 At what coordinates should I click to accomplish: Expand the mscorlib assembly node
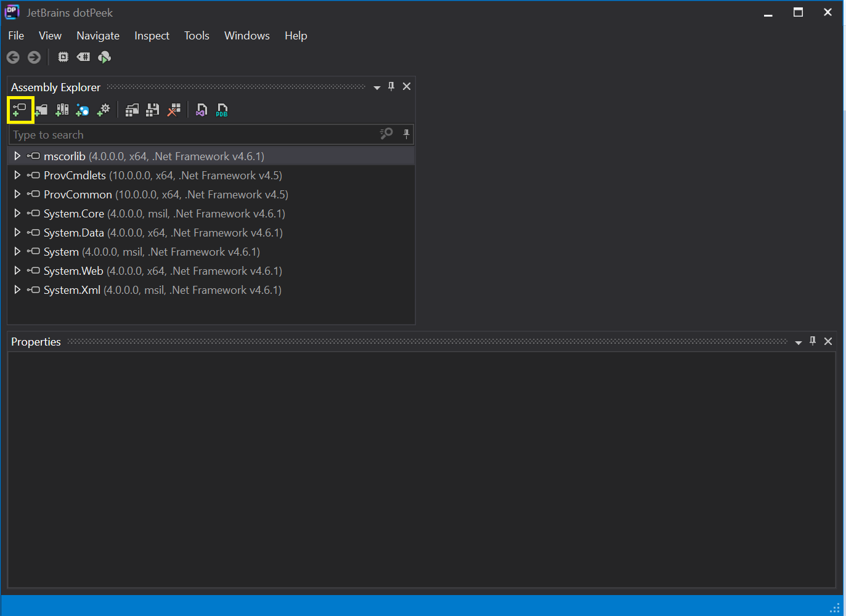click(17, 156)
